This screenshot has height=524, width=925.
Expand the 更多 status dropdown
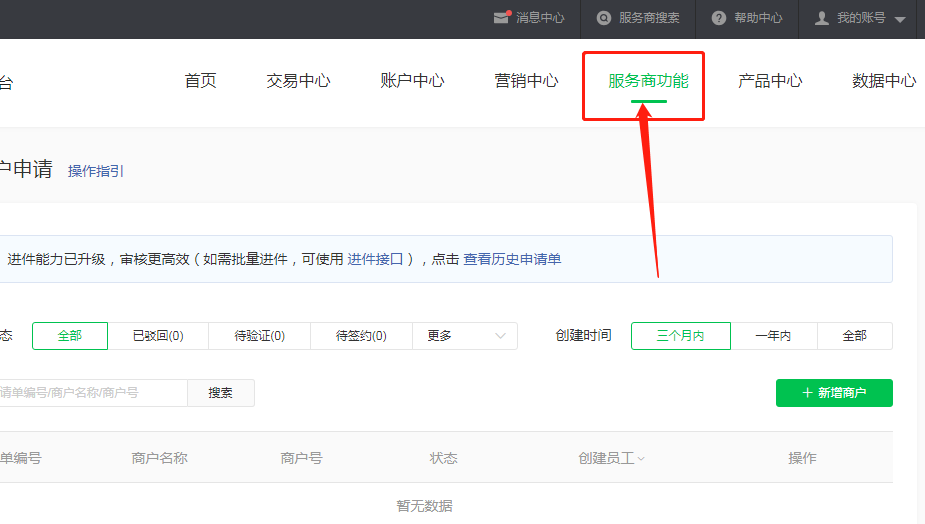point(465,336)
